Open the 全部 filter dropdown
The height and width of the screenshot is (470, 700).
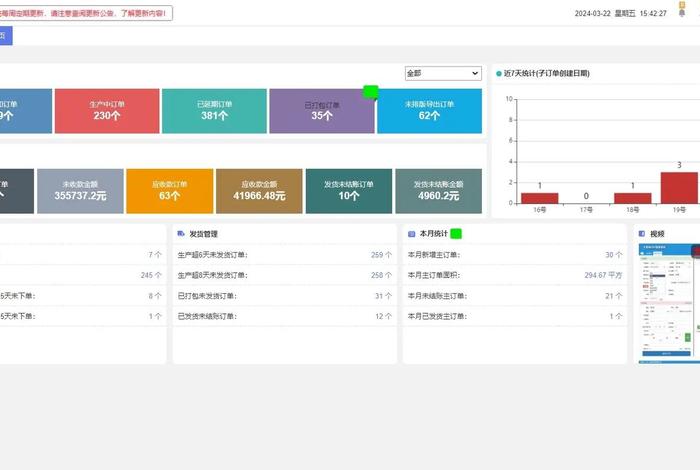443,73
